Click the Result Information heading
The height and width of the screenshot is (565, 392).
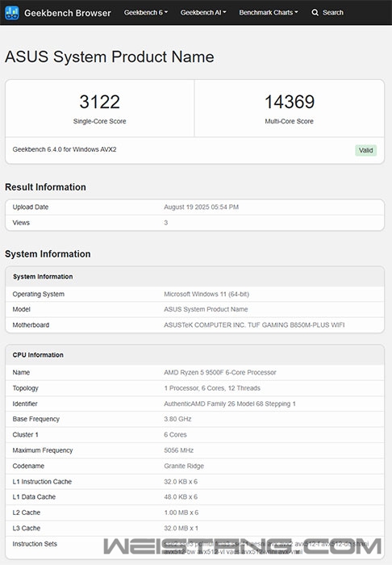pos(45,187)
